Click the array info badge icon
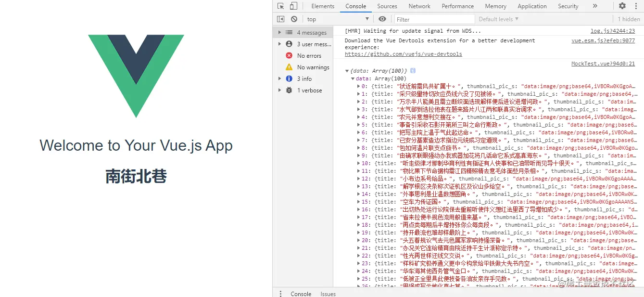This screenshot has height=297, width=644. 413,71
